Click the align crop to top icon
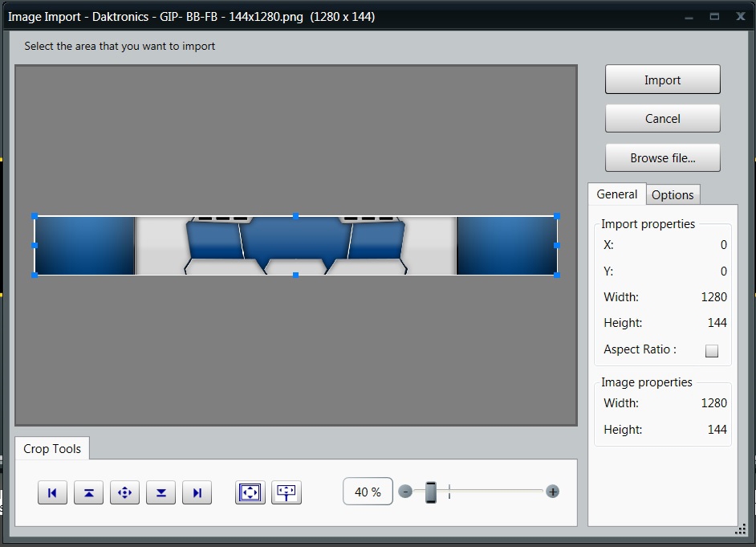 coord(88,492)
